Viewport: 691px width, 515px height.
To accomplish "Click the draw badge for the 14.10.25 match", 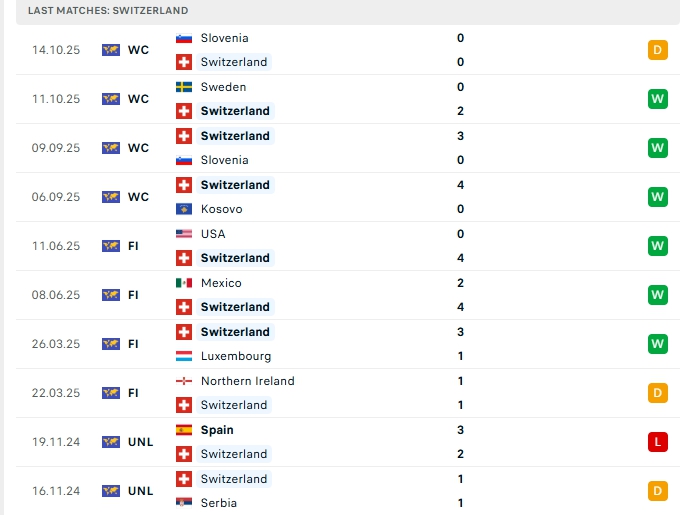I will (x=657, y=50).
